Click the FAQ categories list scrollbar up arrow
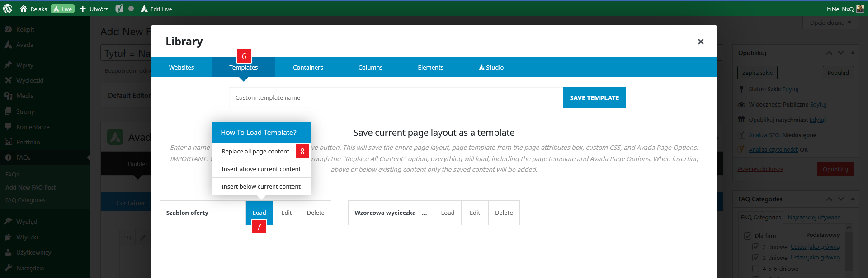The height and width of the screenshot is (278, 868). point(849,228)
